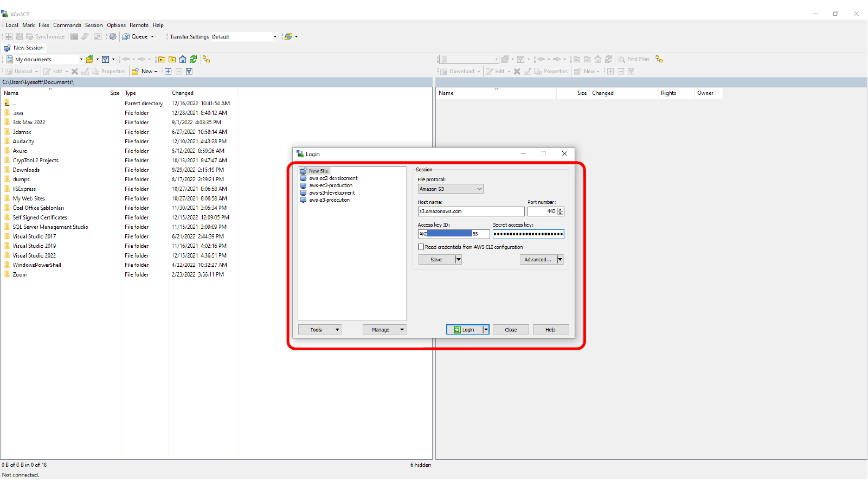
Task: Click the session color globe icon
Action: (289, 37)
